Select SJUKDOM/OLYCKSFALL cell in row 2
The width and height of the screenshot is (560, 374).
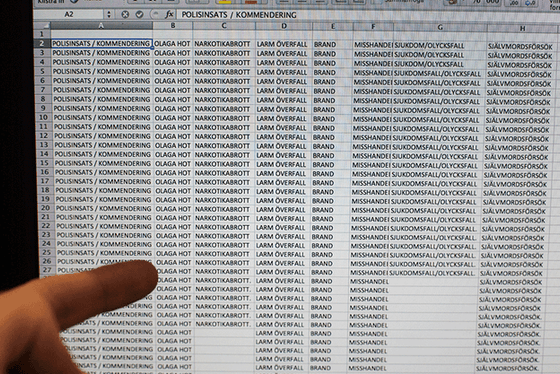point(440,46)
